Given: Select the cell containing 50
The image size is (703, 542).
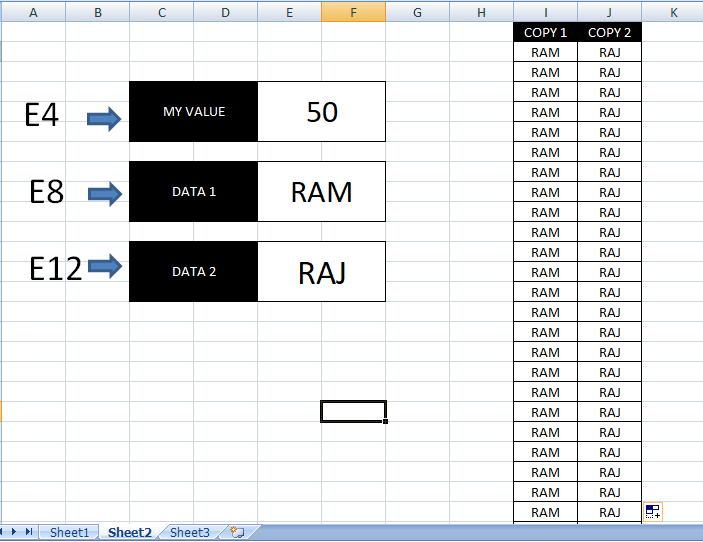Looking at the screenshot, I should (x=321, y=112).
